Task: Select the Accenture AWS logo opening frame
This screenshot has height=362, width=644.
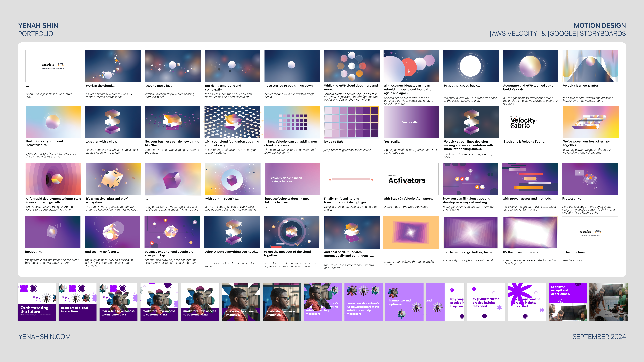Action: pos(53,66)
